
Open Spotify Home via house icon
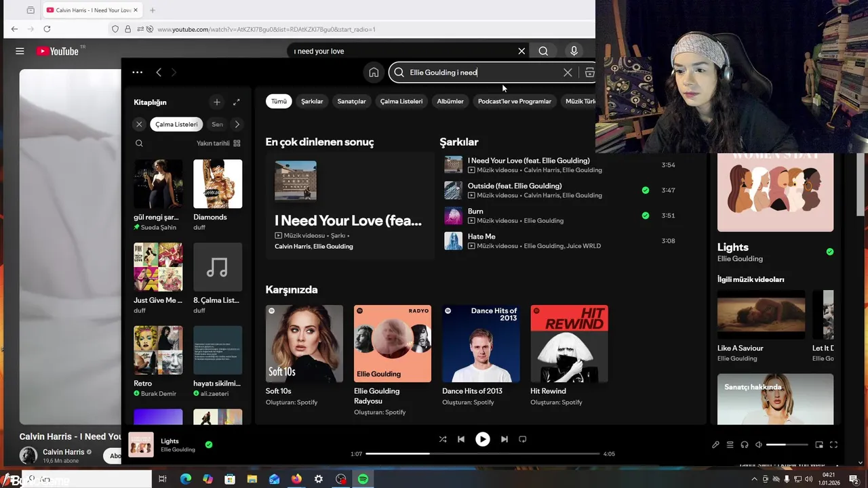tap(374, 73)
